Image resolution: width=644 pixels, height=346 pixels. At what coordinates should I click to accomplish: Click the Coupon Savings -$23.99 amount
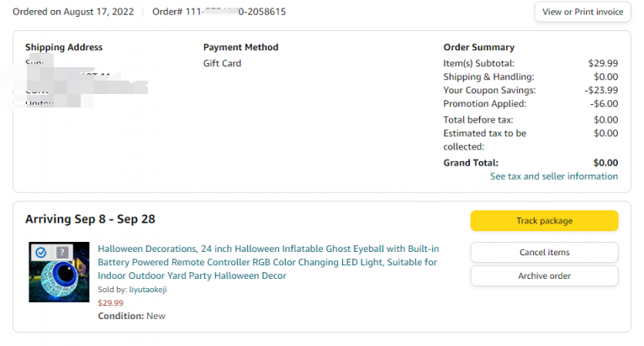pyautogui.click(x=601, y=90)
